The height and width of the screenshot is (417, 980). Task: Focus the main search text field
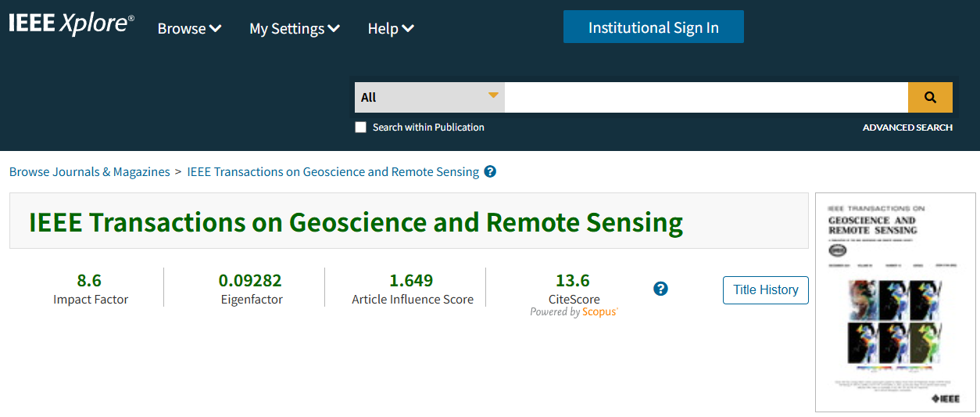705,97
